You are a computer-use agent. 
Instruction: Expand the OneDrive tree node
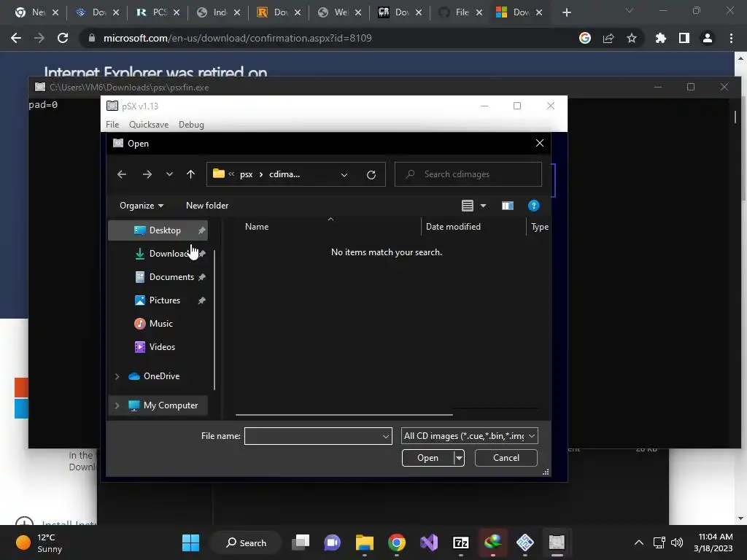point(117,376)
